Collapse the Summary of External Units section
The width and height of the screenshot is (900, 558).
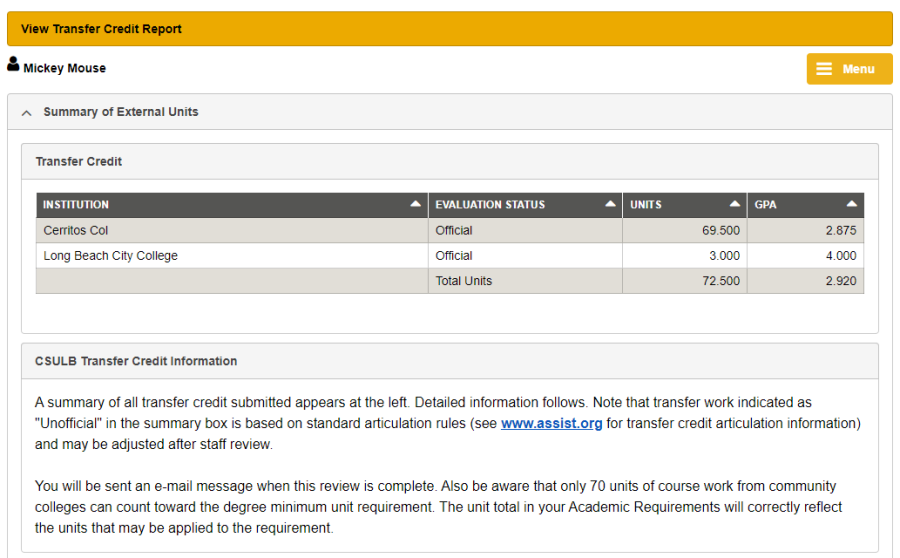[26, 113]
